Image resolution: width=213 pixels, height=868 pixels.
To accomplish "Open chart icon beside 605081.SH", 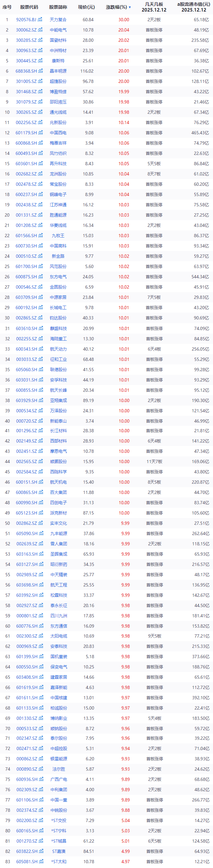I will (41, 861).
